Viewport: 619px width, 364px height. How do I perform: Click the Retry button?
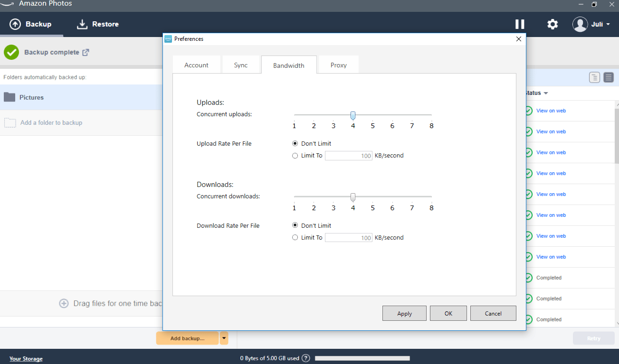click(594, 338)
